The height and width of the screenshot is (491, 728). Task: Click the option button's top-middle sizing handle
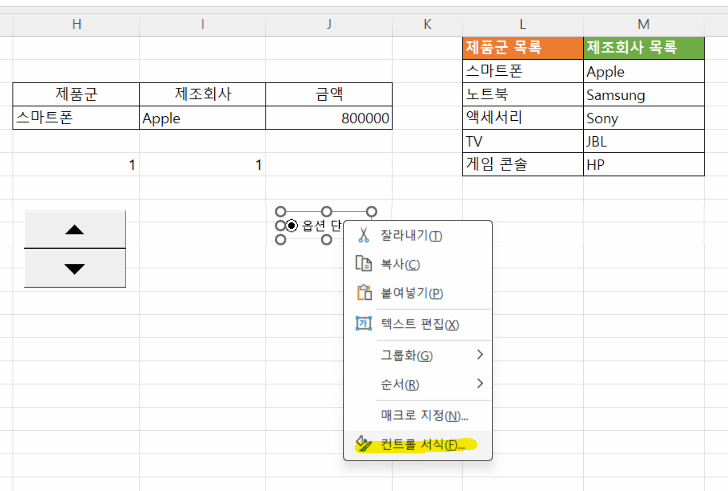(326, 212)
